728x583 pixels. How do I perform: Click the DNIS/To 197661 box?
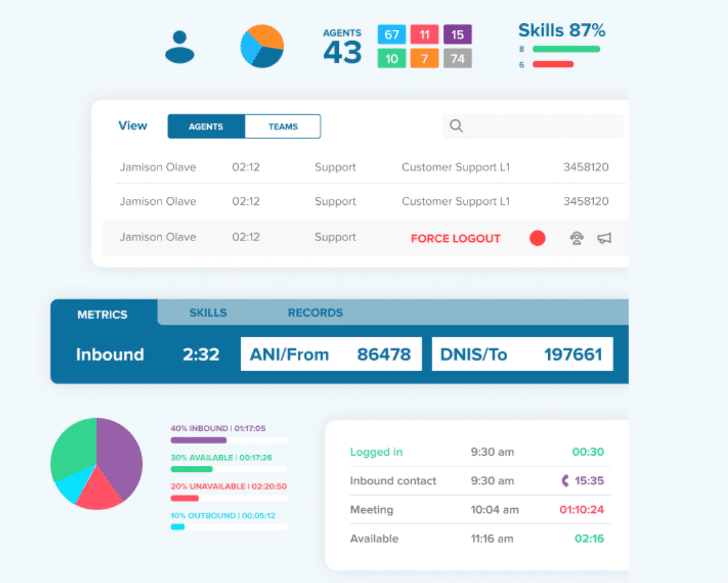(522, 354)
